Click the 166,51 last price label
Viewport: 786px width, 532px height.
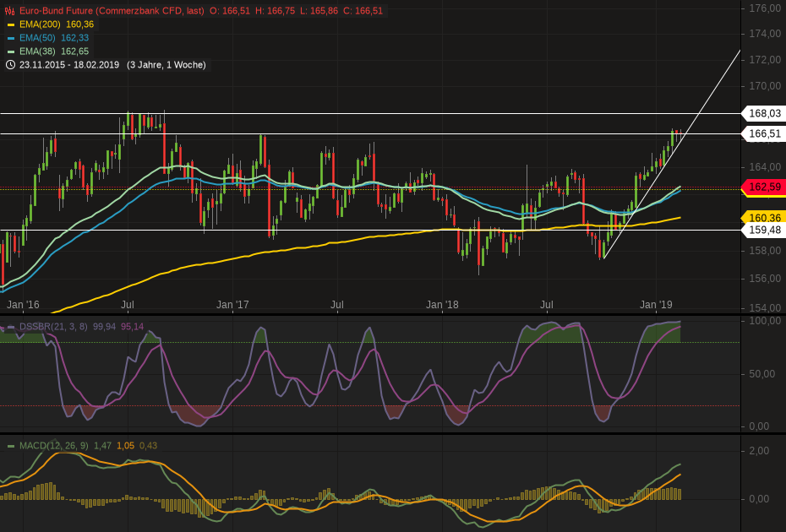[763, 133]
